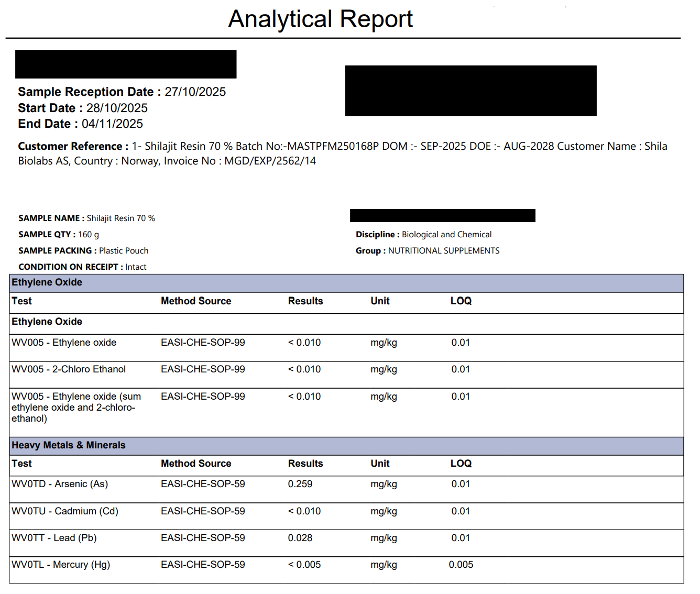
Task: Click the Customer Reference label
Action: [x=73, y=147]
